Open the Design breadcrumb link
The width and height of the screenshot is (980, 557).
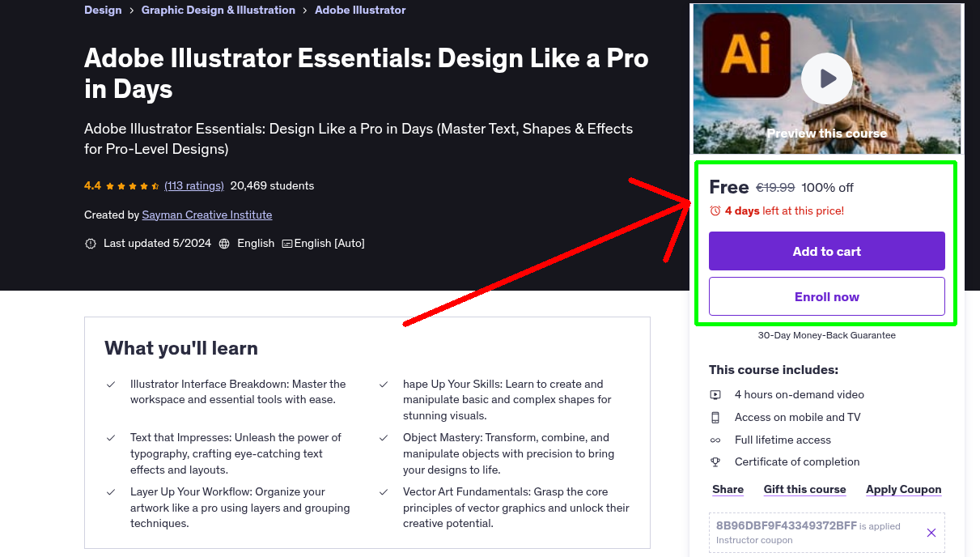pos(103,10)
